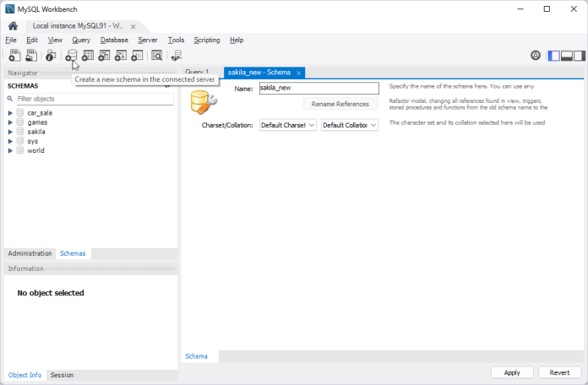Click the create new table icon

[x=88, y=56]
